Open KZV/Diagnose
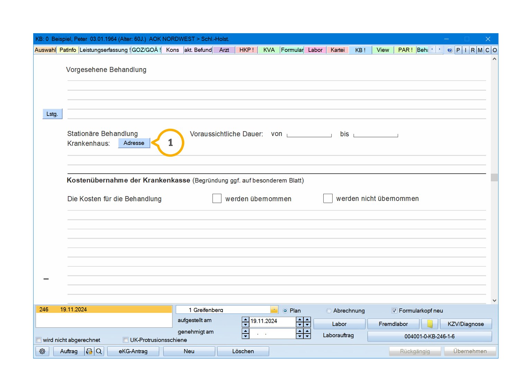Viewport: 532px width, 392px height. pos(466,324)
